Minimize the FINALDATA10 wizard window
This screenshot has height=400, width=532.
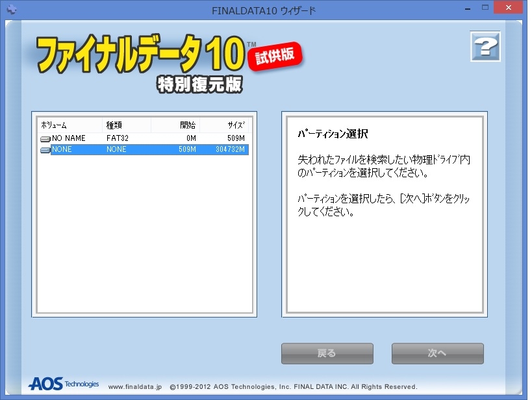coord(468,8)
